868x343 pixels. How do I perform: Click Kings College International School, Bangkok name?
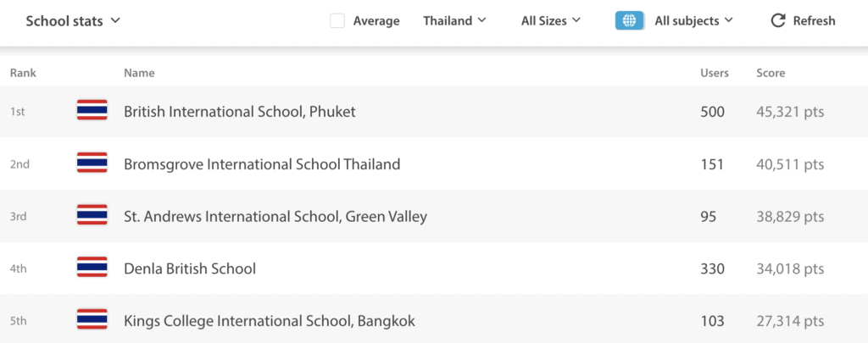pyautogui.click(x=270, y=321)
